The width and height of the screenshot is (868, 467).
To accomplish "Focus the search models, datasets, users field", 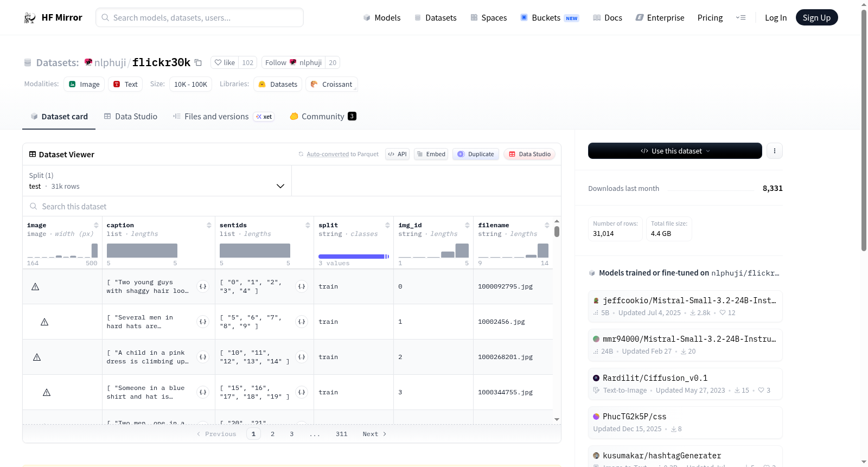I will click(x=200, y=17).
